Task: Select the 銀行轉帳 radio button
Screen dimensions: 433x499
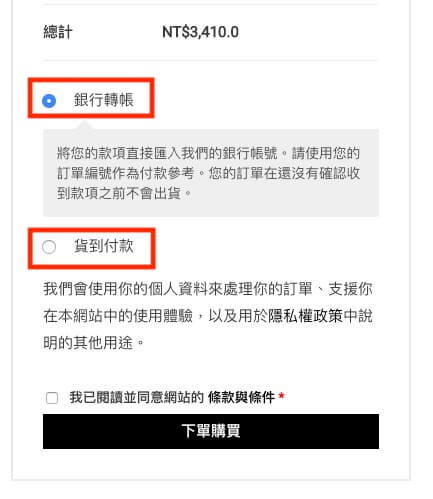Action: coord(49,101)
